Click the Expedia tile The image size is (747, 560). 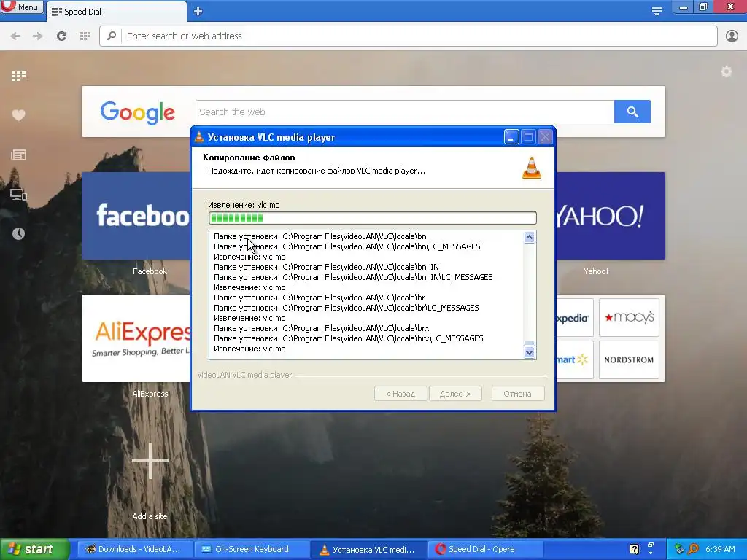coord(575,318)
